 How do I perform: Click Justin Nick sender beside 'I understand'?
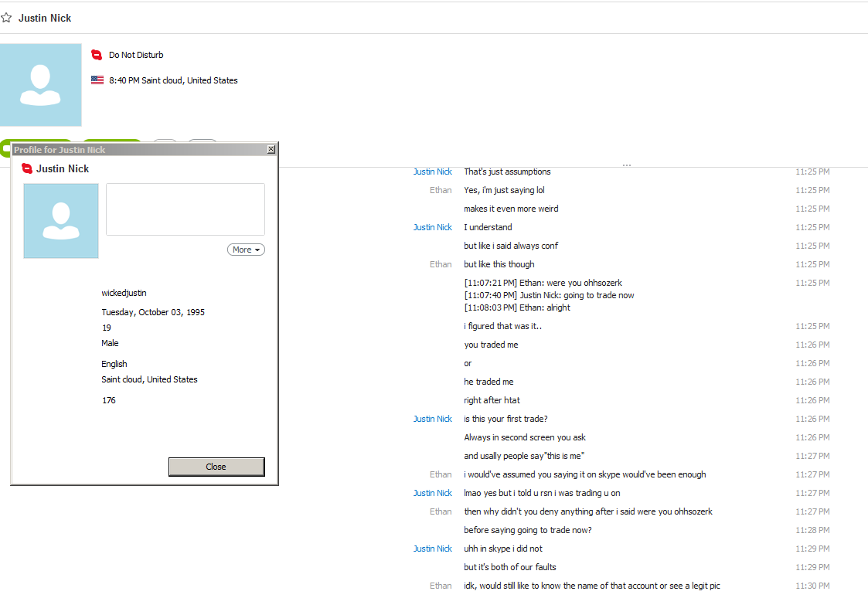pos(432,227)
